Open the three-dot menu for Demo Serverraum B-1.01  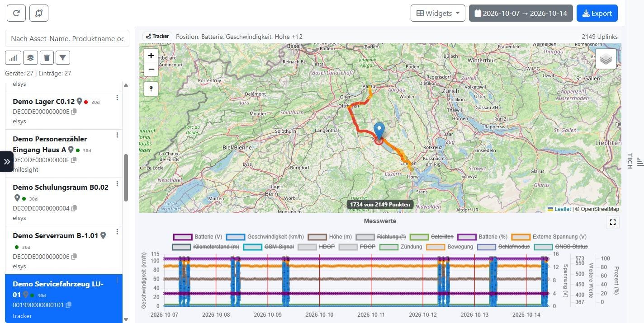[x=117, y=232]
